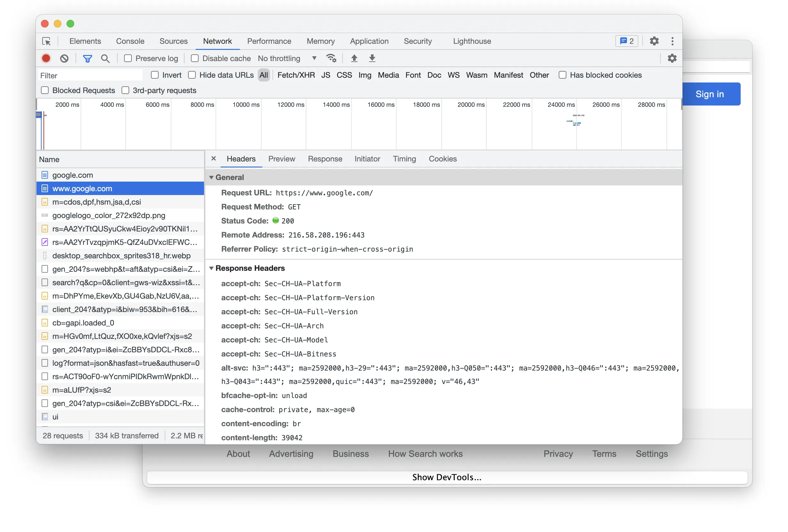Check Has blocked cookies
788x532 pixels.
[x=562, y=75]
